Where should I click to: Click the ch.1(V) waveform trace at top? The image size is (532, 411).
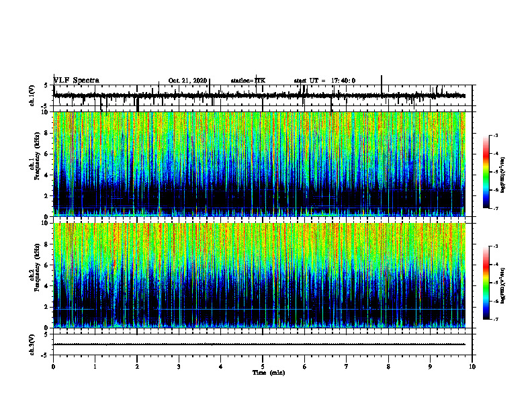(x=259, y=95)
